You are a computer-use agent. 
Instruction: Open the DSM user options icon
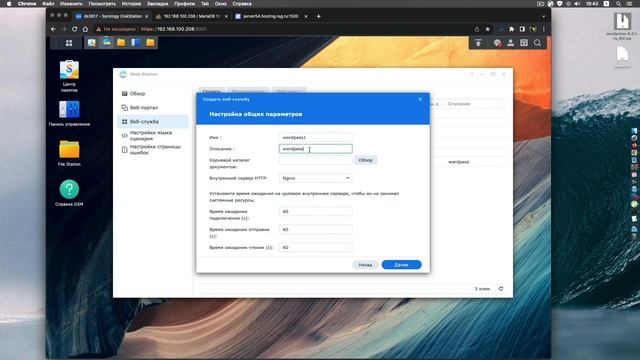click(510, 43)
